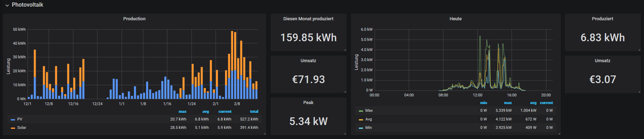
Task: Sort Heute legend by max column
Action: click(x=508, y=103)
